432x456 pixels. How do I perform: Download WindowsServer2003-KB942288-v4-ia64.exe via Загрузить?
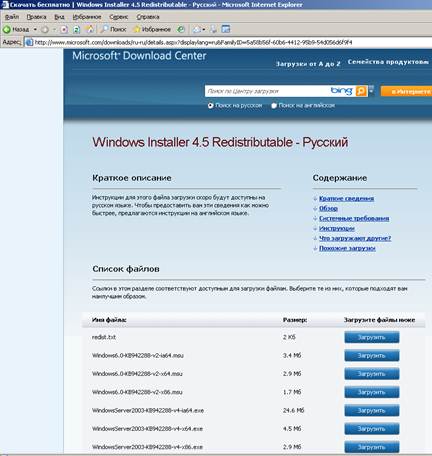coord(372,411)
